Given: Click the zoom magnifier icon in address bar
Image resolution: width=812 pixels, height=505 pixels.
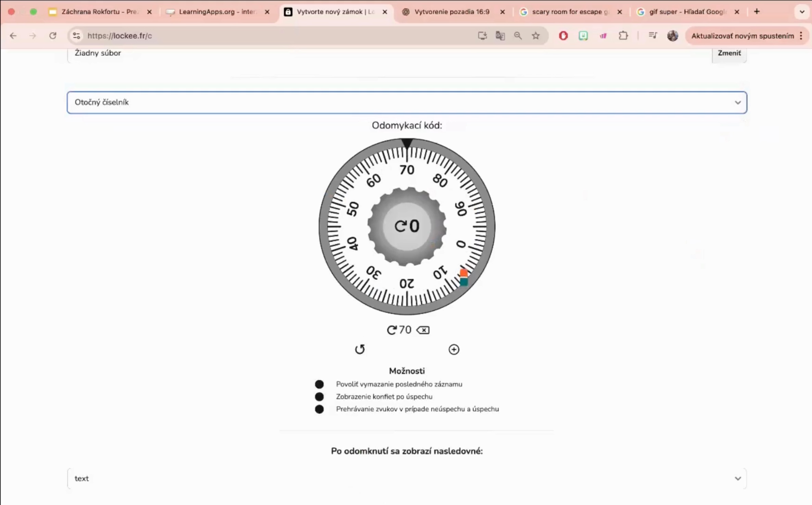Looking at the screenshot, I should 518,36.
